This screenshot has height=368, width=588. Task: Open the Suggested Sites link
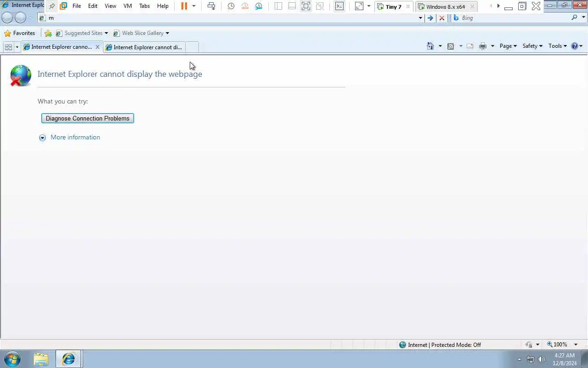pyautogui.click(x=81, y=33)
